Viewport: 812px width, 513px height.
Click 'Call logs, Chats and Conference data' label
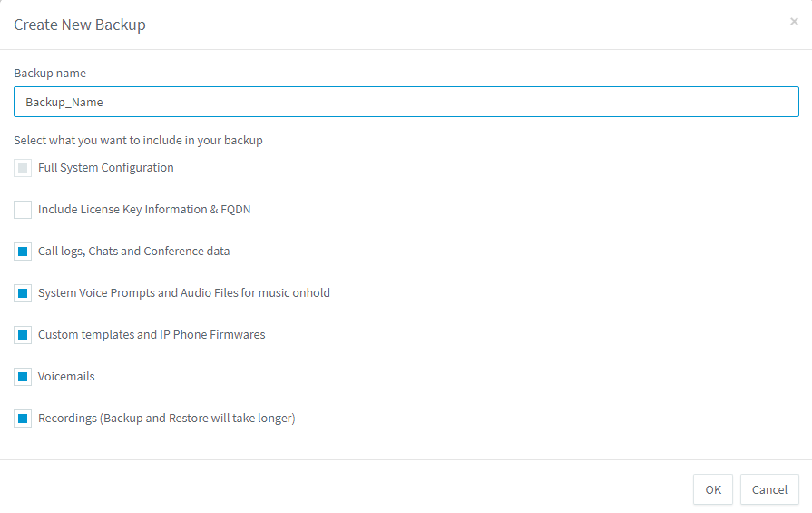133,252
